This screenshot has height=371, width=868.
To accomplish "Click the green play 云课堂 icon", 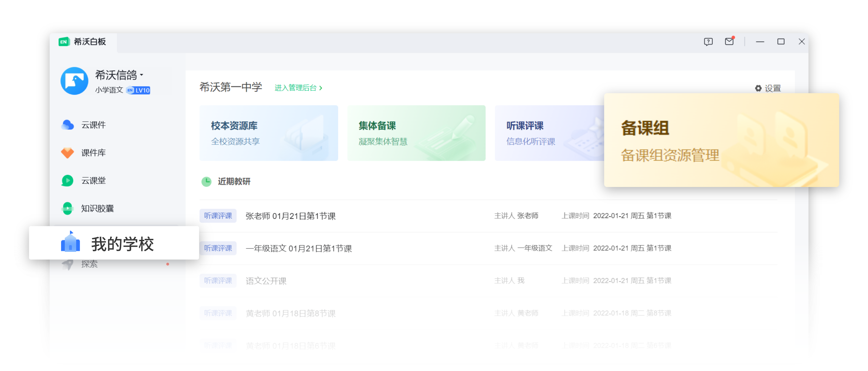I will tap(67, 181).
